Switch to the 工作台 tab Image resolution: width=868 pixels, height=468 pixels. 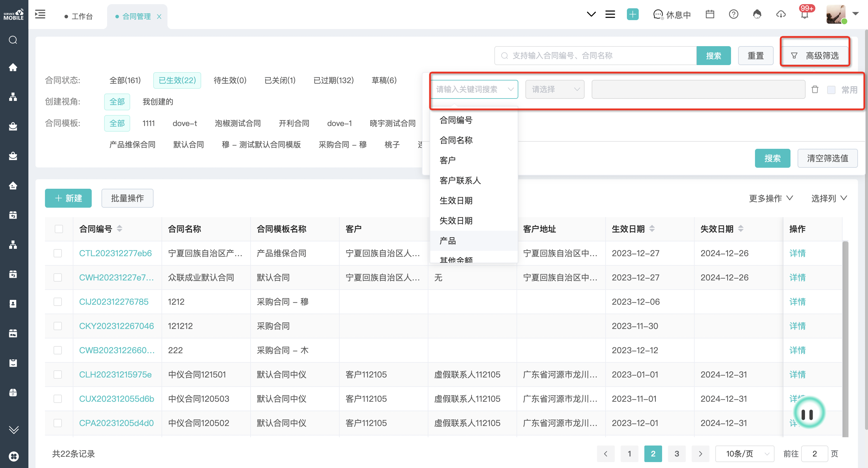point(79,17)
